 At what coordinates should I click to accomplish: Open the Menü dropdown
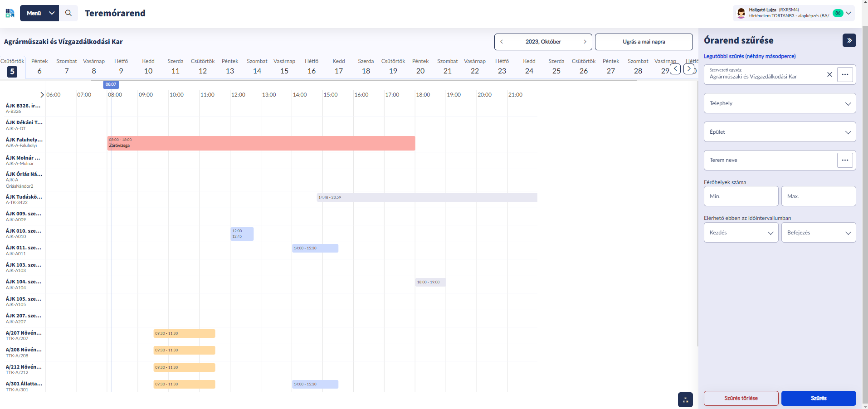tap(39, 13)
